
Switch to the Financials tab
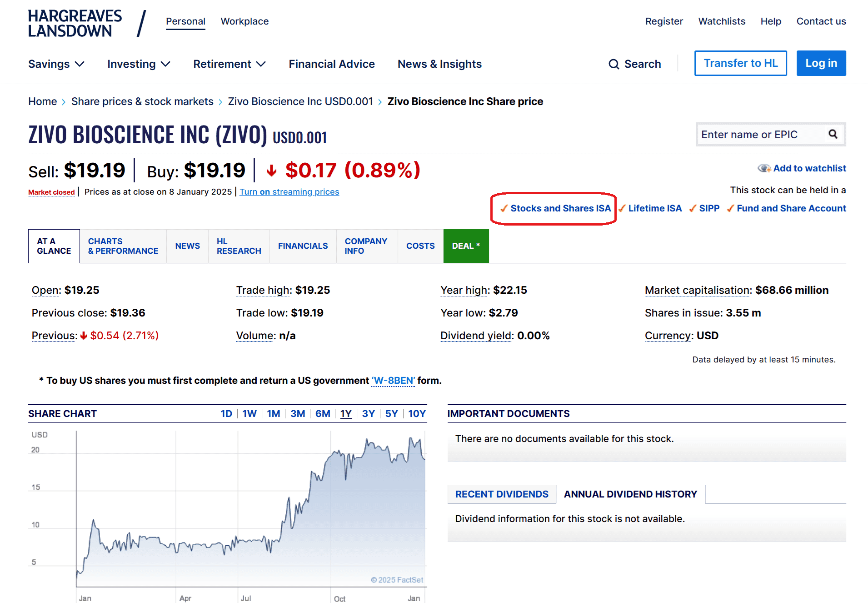303,246
